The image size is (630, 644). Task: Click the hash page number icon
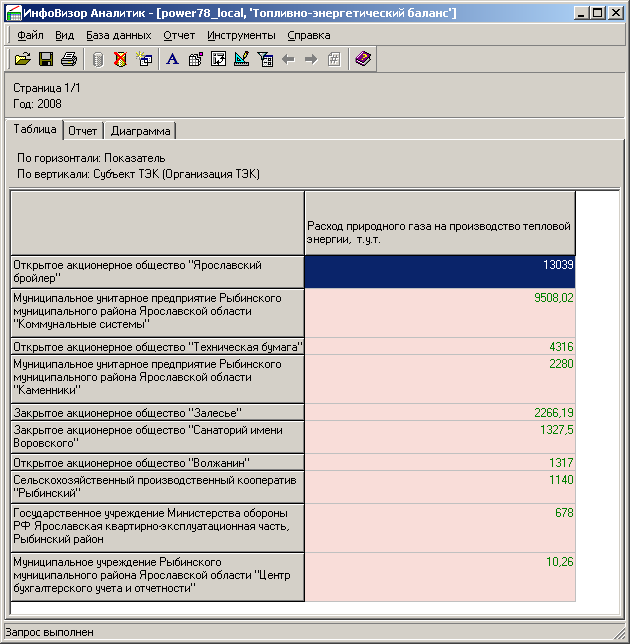(334, 59)
